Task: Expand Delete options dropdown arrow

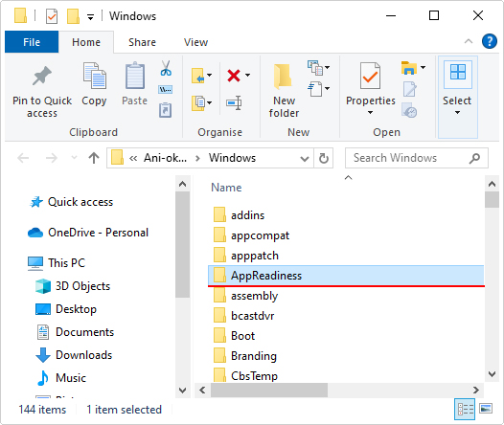Action: point(247,76)
